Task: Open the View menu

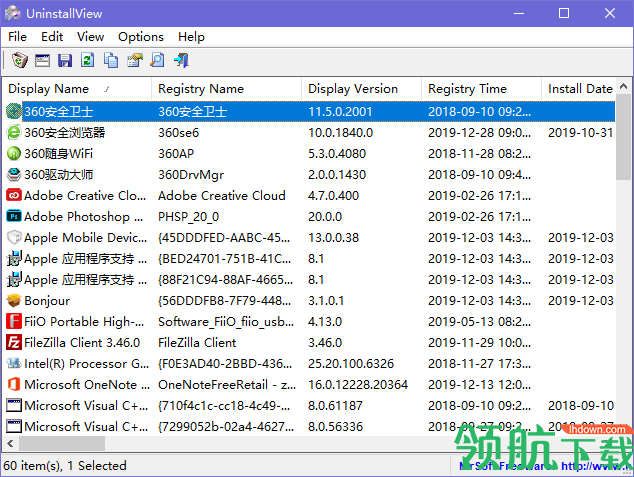Action: (91, 37)
